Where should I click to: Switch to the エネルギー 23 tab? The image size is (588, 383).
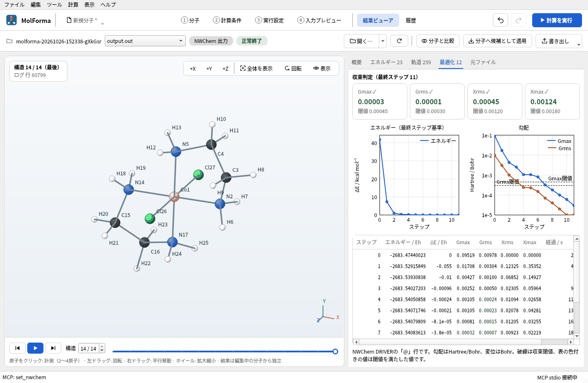coord(386,62)
